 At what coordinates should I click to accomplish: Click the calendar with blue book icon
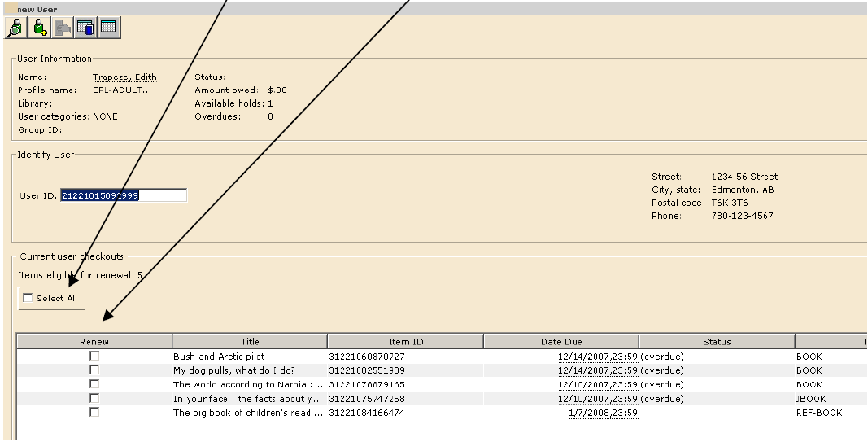[85, 27]
